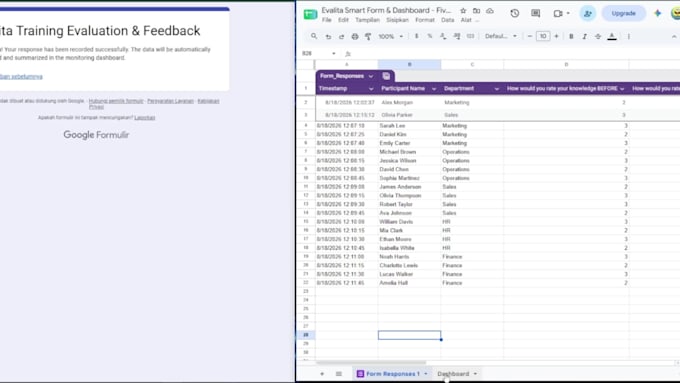Decrease decimal places

pos(443,36)
